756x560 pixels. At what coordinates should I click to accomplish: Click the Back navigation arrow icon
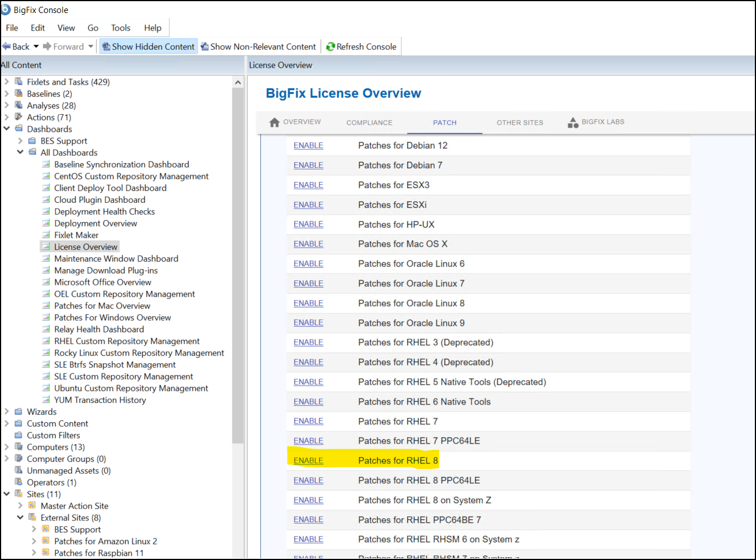click(7, 46)
